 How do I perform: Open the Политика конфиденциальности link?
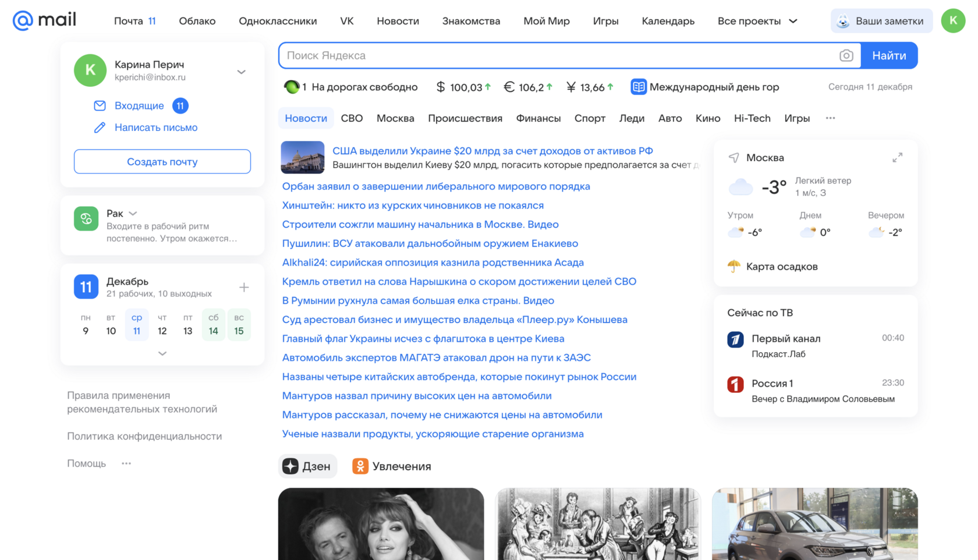(x=144, y=436)
